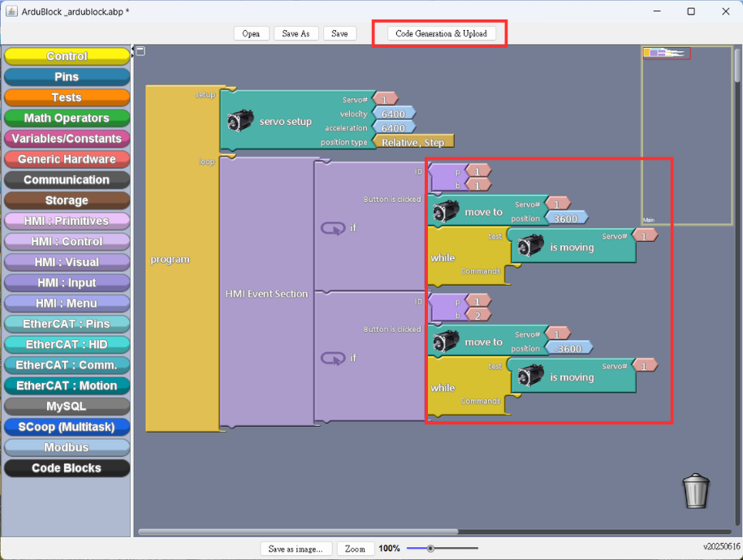743x560 pixels.
Task: Open the Pins block drawer
Action: (67, 77)
